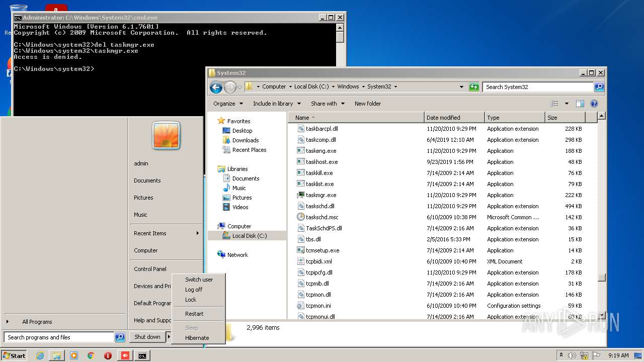The image size is (644, 362).
Task: Click the volume speaker tray icon
Action: [573, 355]
